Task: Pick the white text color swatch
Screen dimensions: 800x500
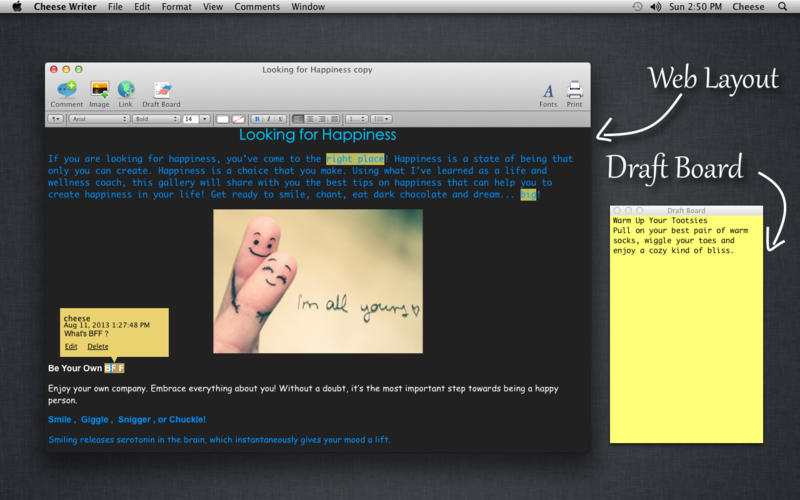Action: pos(222,119)
